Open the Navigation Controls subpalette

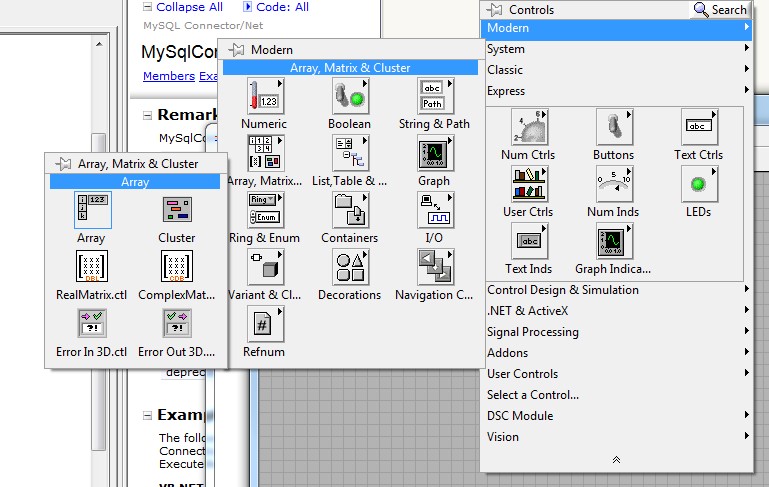click(x=436, y=267)
